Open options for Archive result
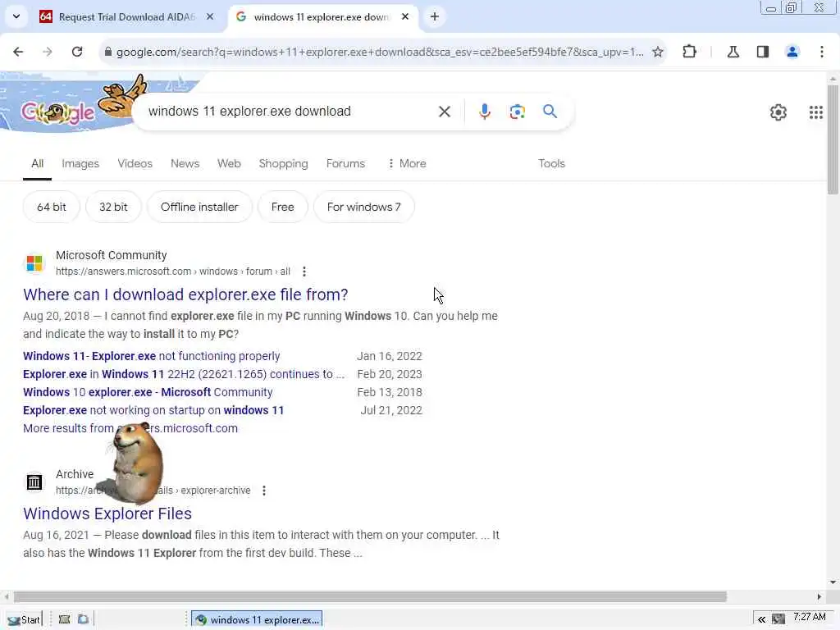The height and width of the screenshot is (630, 840). point(264,491)
